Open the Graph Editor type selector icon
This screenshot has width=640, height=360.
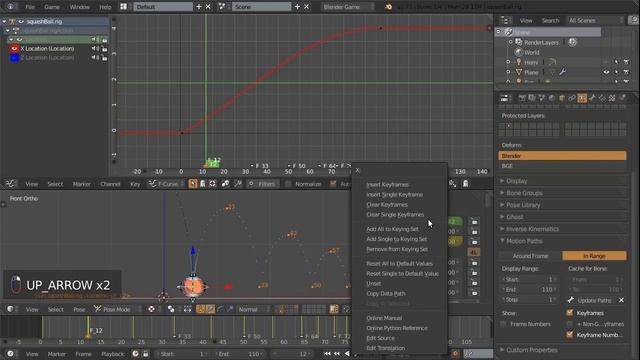(10, 184)
